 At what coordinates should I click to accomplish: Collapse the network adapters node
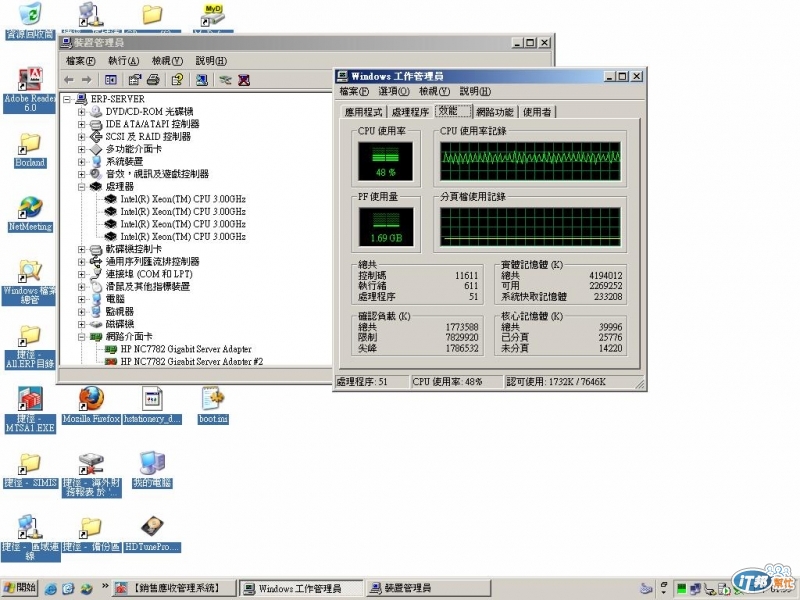[x=82, y=337]
